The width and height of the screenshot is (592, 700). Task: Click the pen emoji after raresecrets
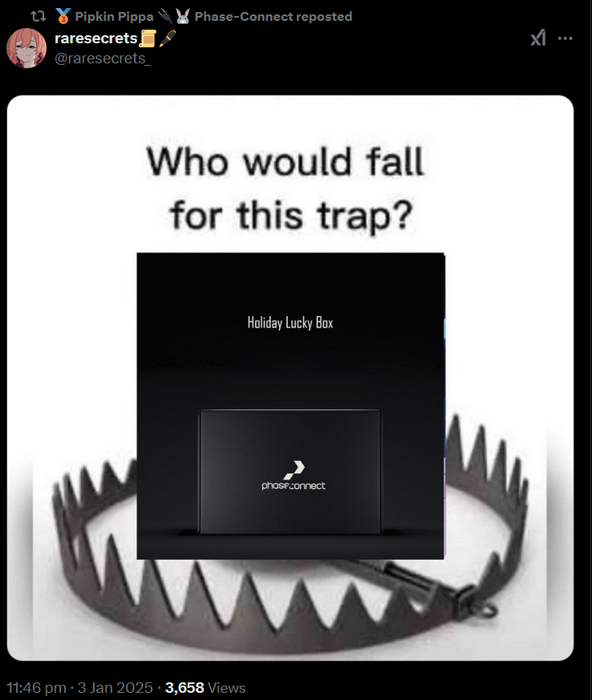(x=168, y=38)
